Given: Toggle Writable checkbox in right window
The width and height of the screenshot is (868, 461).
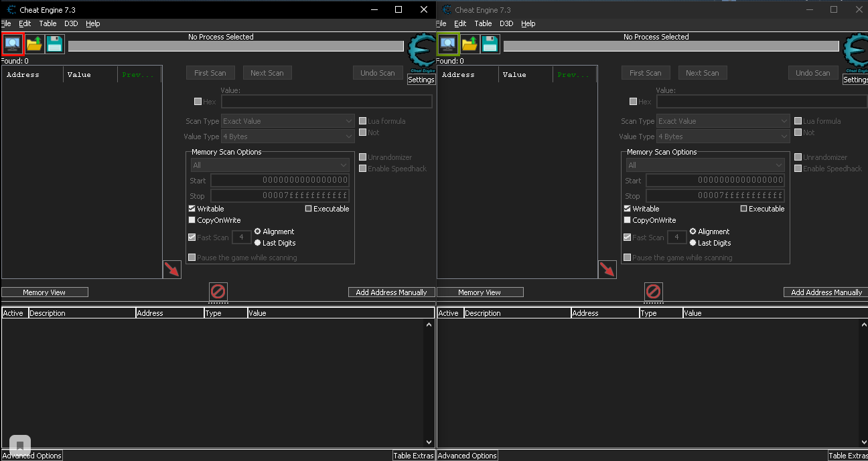Looking at the screenshot, I should [628, 209].
